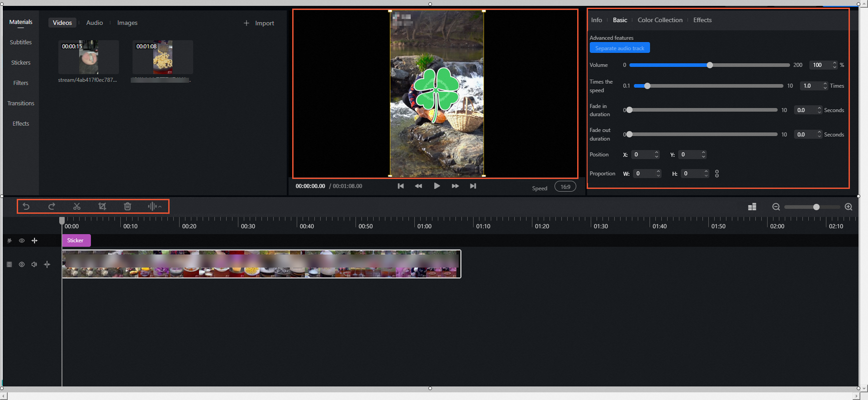The height and width of the screenshot is (400, 868).
Task: Open the Stickers section
Action: (21, 62)
